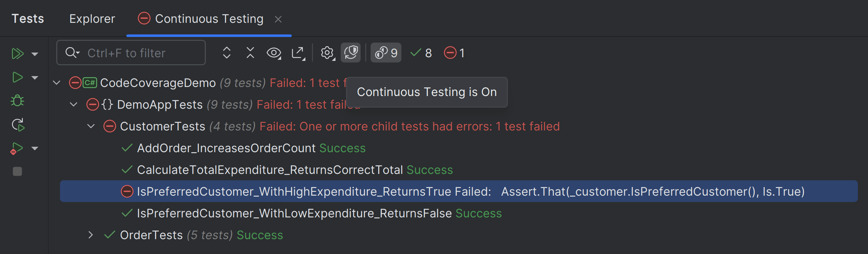
Task: Click the Debug tests bug icon
Action: coord(17,101)
